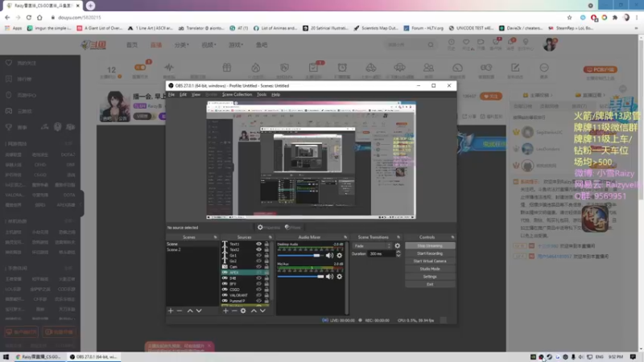The height and width of the screenshot is (362, 644).
Task: Open OBS Scene Collection menu
Action: [x=237, y=94]
